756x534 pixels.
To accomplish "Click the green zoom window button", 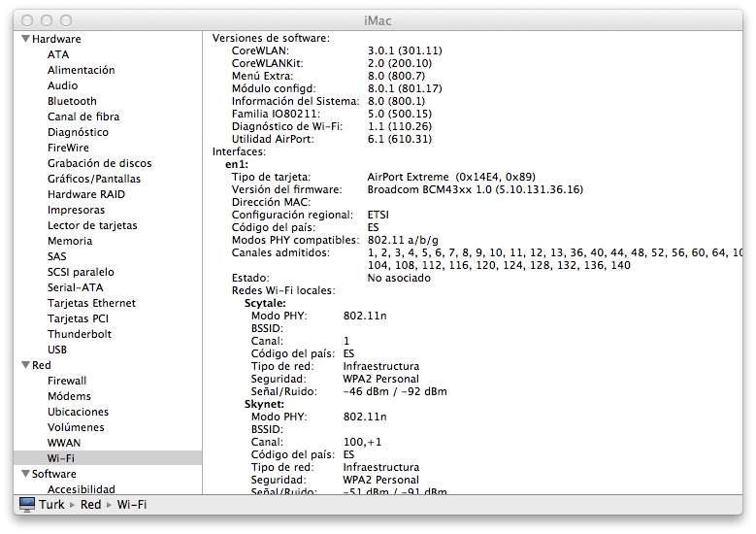I will tap(66, 19).
